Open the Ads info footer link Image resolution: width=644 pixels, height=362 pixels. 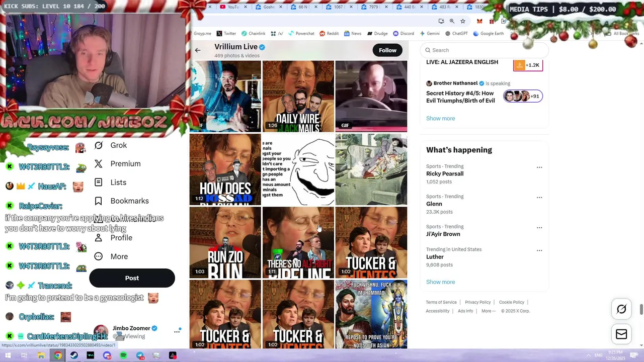point(465,311)
